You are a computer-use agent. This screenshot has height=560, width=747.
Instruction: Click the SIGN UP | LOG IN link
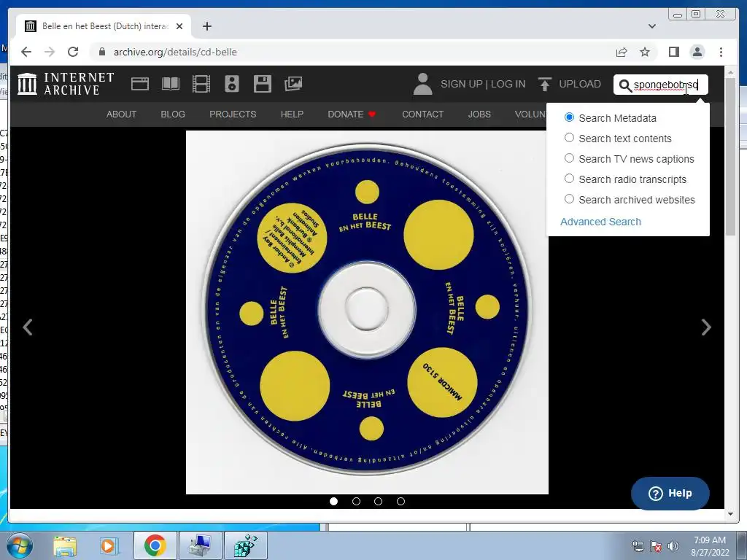point(483,84)
